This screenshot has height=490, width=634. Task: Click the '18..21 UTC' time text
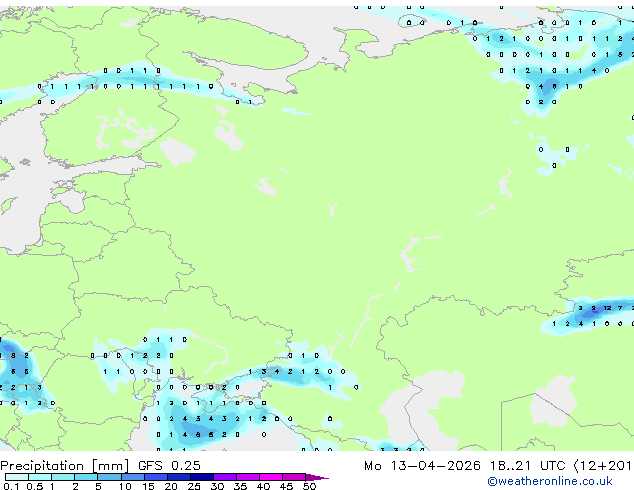click(527, 466)
